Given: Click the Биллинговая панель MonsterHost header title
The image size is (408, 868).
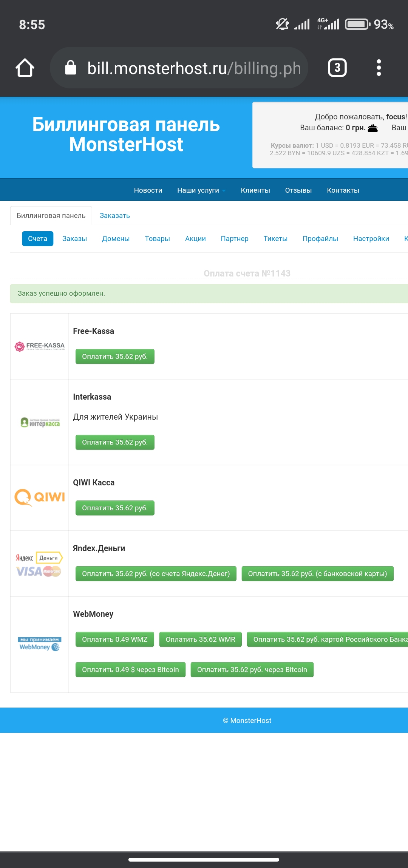Looking at the screenshot, I should click(126, 134).
